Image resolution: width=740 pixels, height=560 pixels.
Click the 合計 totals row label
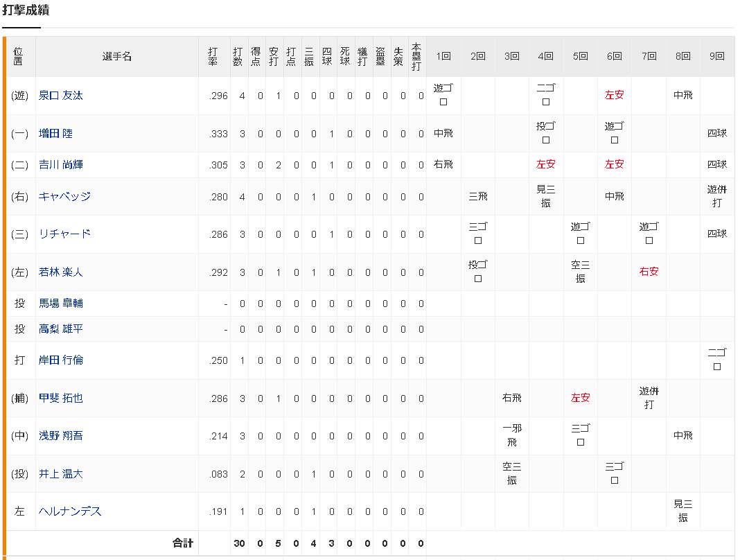[183, 543]
